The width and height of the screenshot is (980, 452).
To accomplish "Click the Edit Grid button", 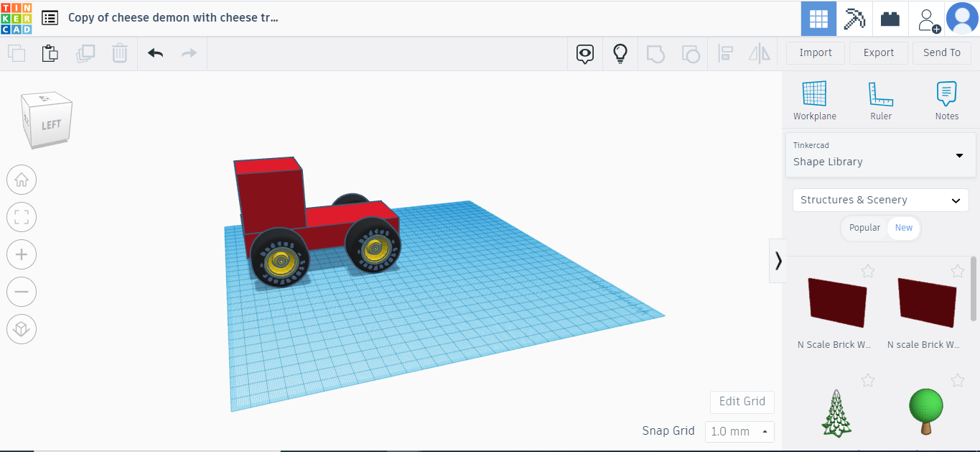I will pos(742,402).
